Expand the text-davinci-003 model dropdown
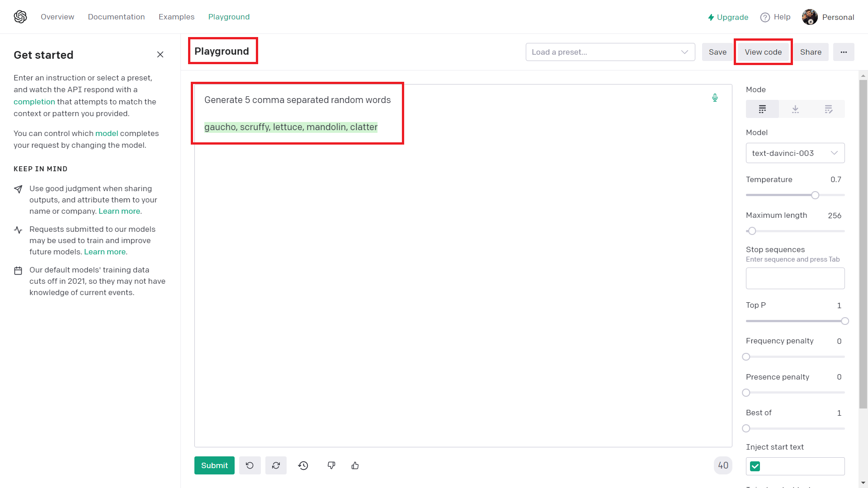 coord(795,153)
